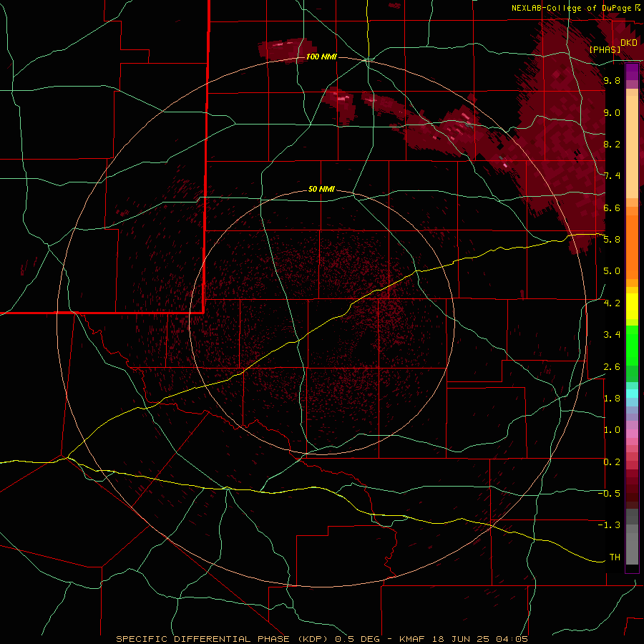Click the 50 NMI range ring label
Image resolution: width=644 pixels, height=644 pixels.
321,189
